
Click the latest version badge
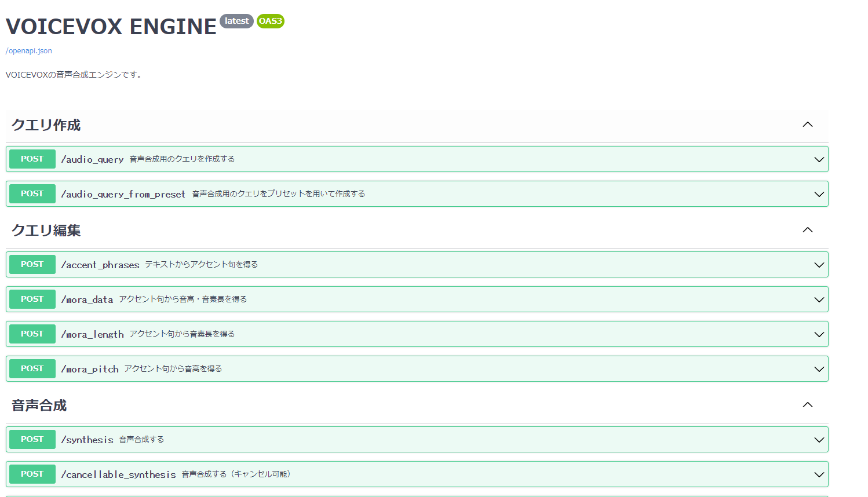tap(236, 21)
